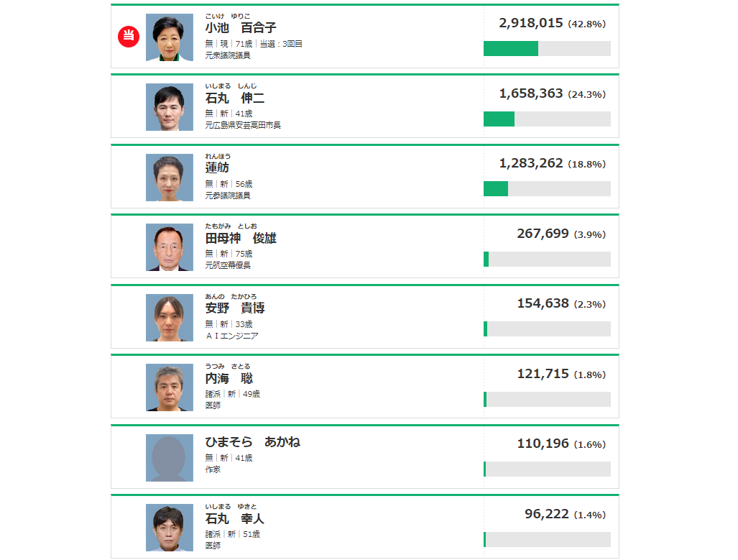Click the 110,196 vote count
The image size is (738, 560).
coord(543,444)
